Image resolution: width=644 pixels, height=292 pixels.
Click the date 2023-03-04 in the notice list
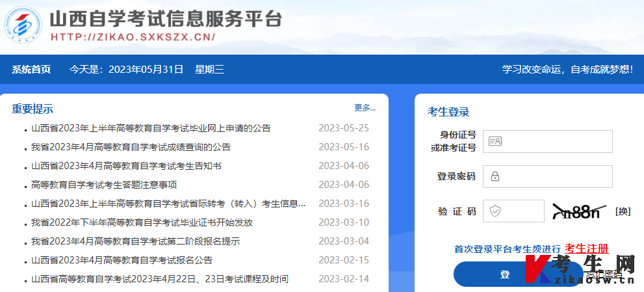[x=344, y=241]
